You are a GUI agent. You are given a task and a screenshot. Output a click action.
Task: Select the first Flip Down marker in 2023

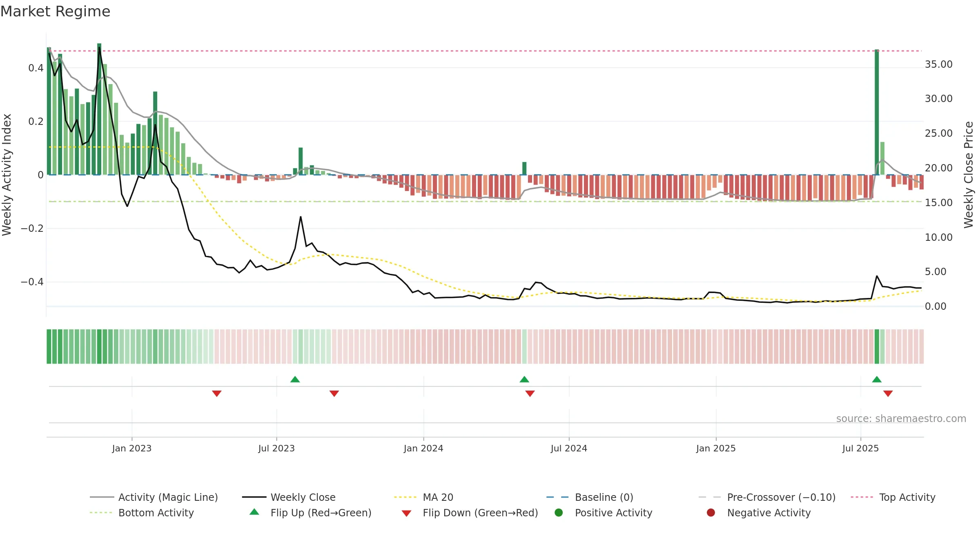217,393
